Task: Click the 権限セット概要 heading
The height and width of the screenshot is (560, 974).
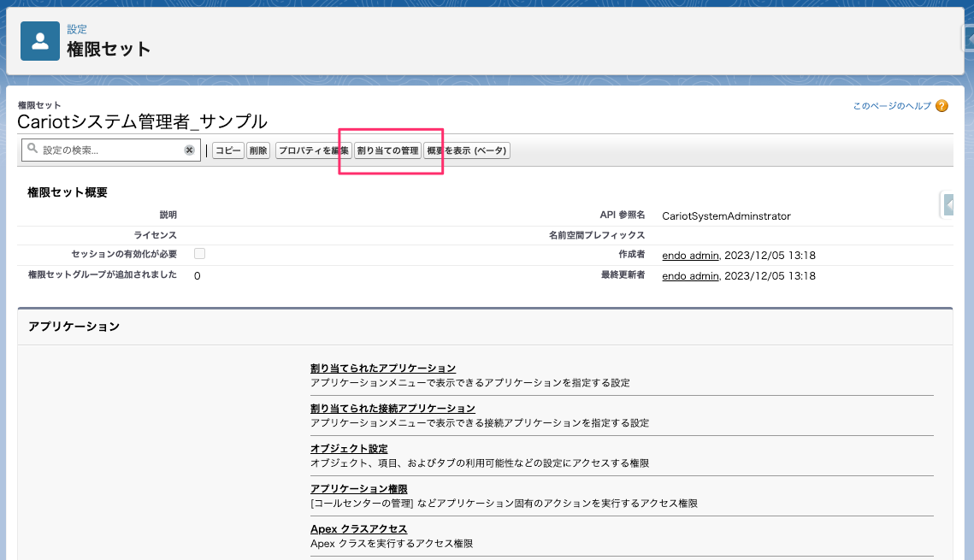Action: 67,192
